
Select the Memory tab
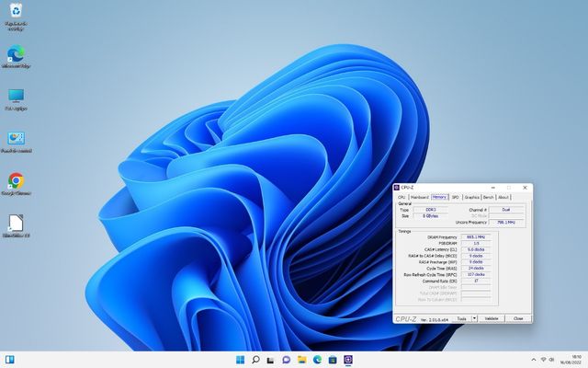439,197
